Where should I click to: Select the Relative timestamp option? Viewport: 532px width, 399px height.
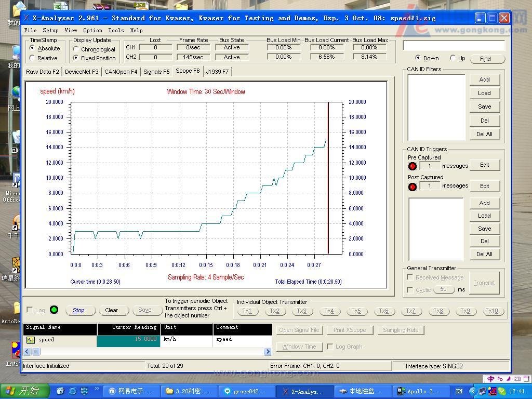pos(33,58)
